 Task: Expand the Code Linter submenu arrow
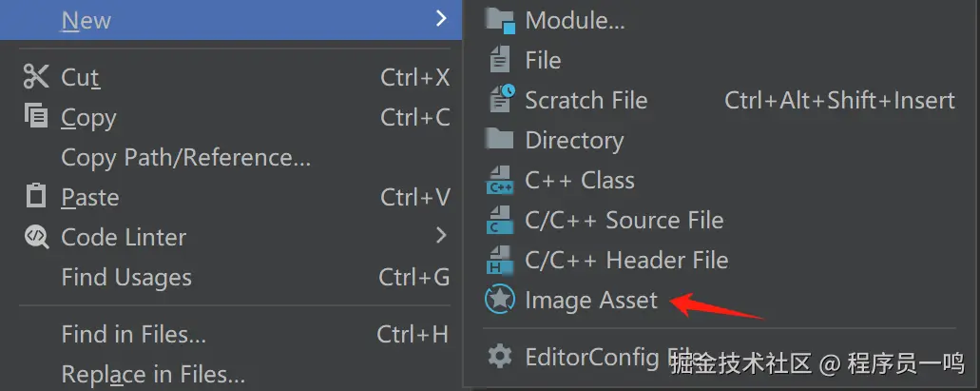point(440,235)
